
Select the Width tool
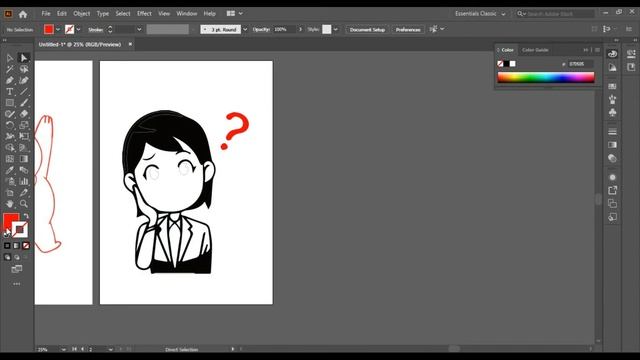10,136
